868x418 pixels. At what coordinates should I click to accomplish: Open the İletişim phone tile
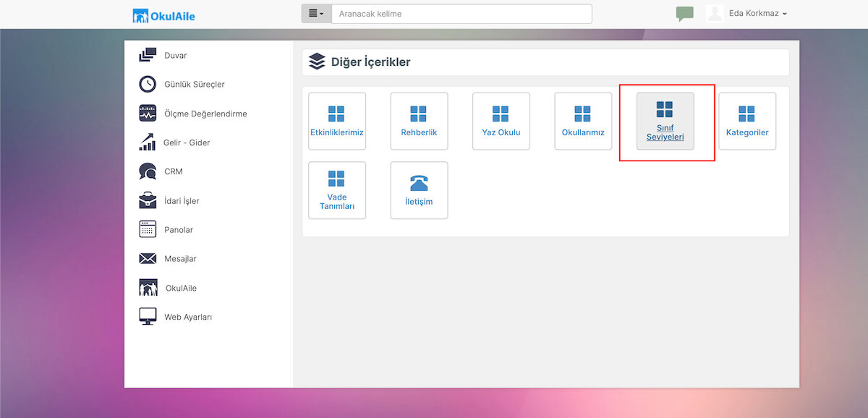(x=420, y=190)
